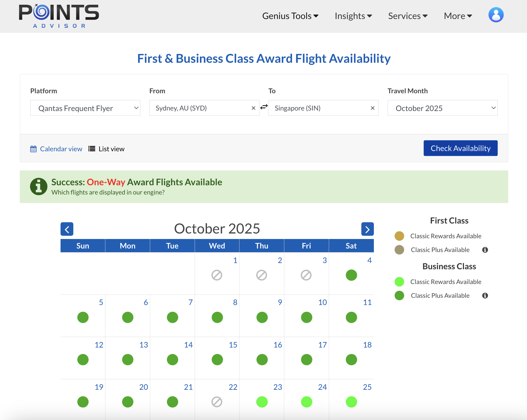Select the green dot on October 11
Screen dimensions: 527x420
click(351, 317)
